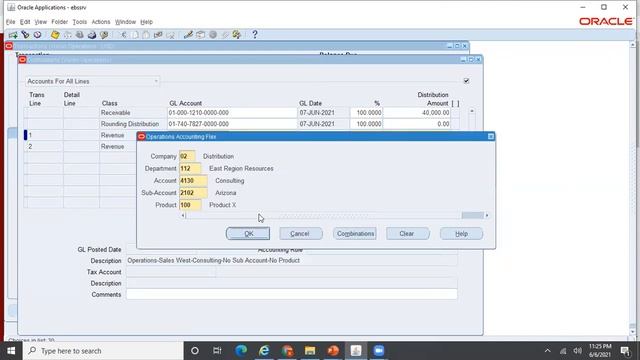The height and width of the screenshot is (360, 640).
Task: Toggle the checkbox right of Accounts For All Lines
Action: 466,81
